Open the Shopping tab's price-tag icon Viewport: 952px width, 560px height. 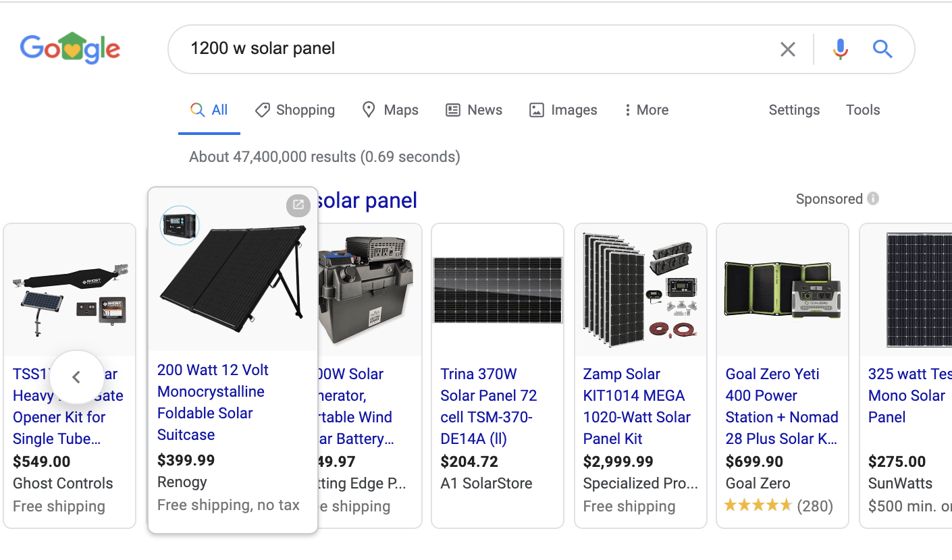(262, 109)
